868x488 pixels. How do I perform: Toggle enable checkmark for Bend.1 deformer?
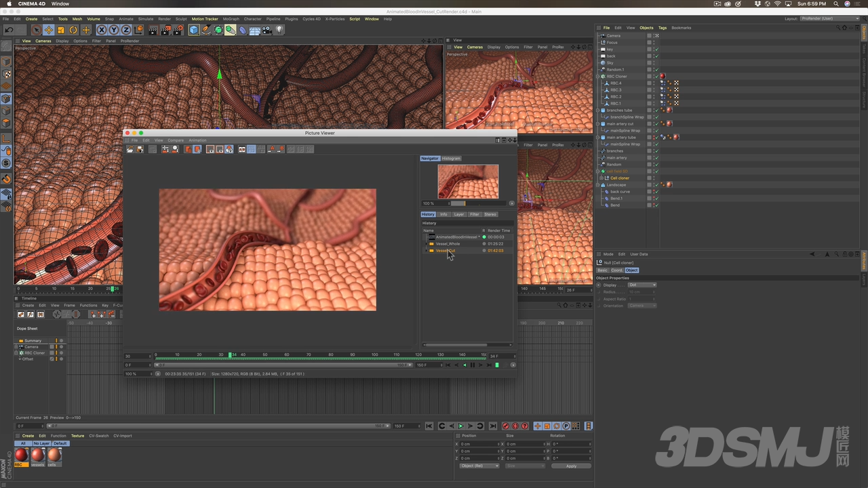[x=657, y=199]
